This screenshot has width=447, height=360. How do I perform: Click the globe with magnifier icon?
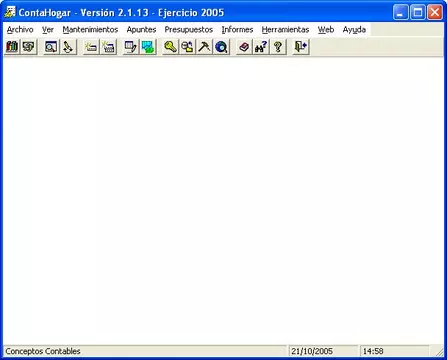[221, 47]
